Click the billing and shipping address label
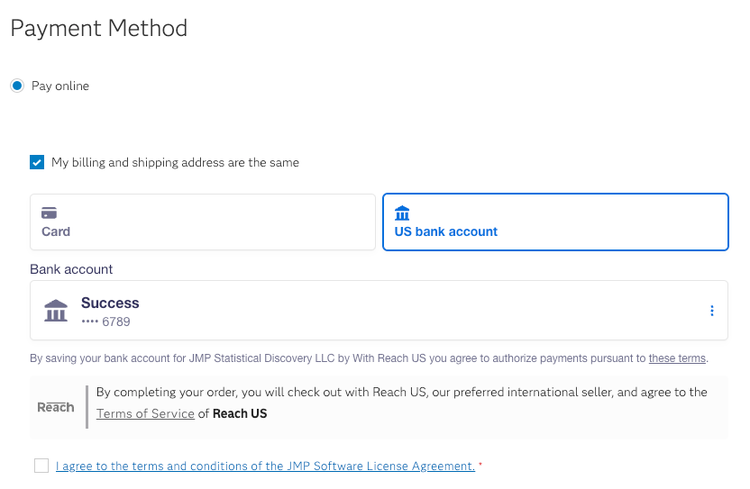The image size is (750, 489). pyautogui.click(x=175, y=162)
